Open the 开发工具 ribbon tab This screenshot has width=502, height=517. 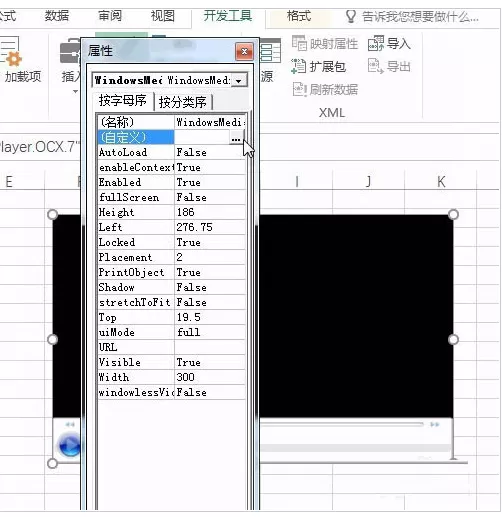[228, 16]
